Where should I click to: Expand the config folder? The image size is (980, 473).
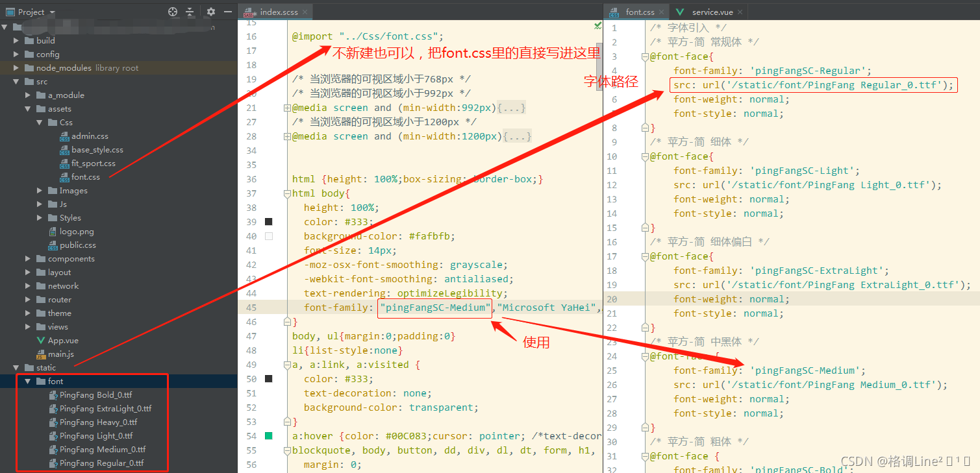pyautogui.click(x=16, y=55)
